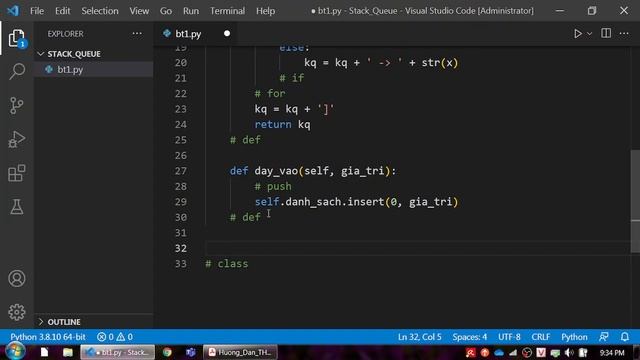Open the blank document taskbar icon
The width and height of the screenshot is (640, 360).
point(44,352)
